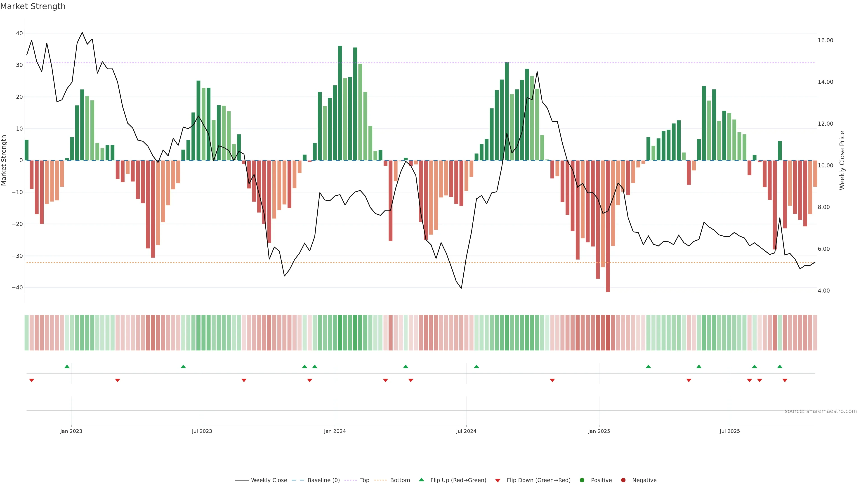Click the Flip Down red triangle legend icon
868x488 pixels.
coord(498,480)
